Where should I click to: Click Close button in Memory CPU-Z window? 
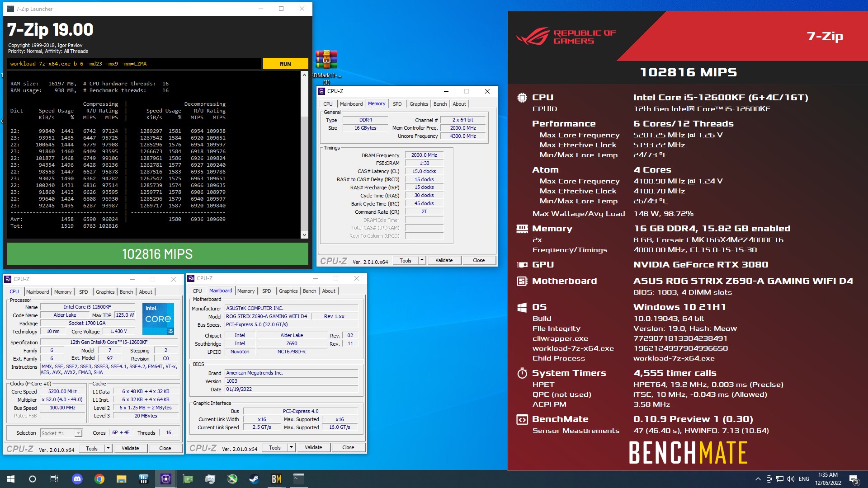point(479,260)
